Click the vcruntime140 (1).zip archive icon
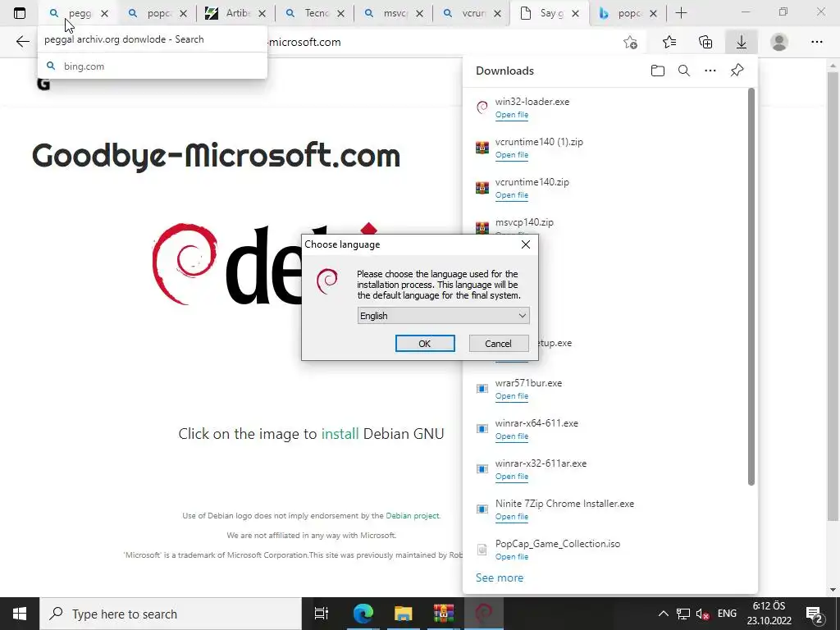 482,148
